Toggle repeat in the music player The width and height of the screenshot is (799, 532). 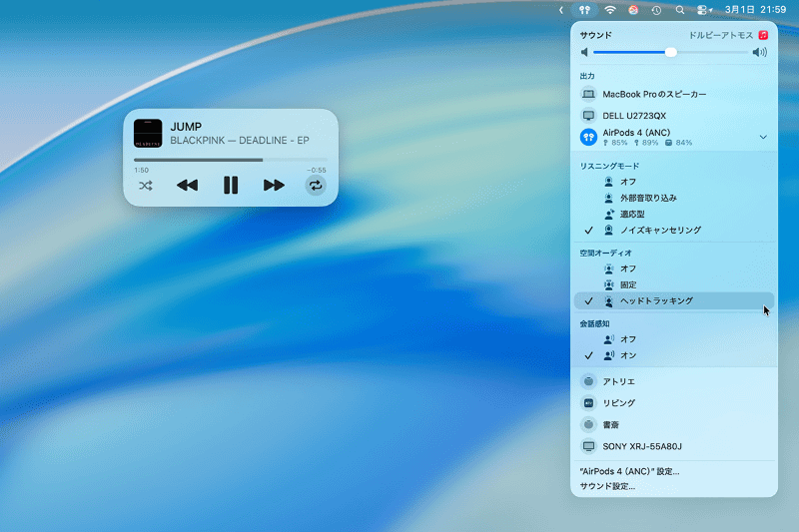(316, 186)
